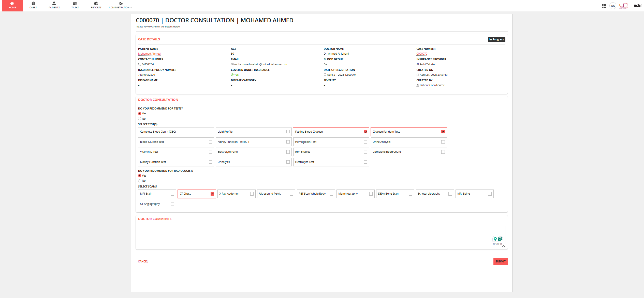Check the Ultrasound Pelvis scan
This screenshot has height=298, width=644.
tap(291, 194)
